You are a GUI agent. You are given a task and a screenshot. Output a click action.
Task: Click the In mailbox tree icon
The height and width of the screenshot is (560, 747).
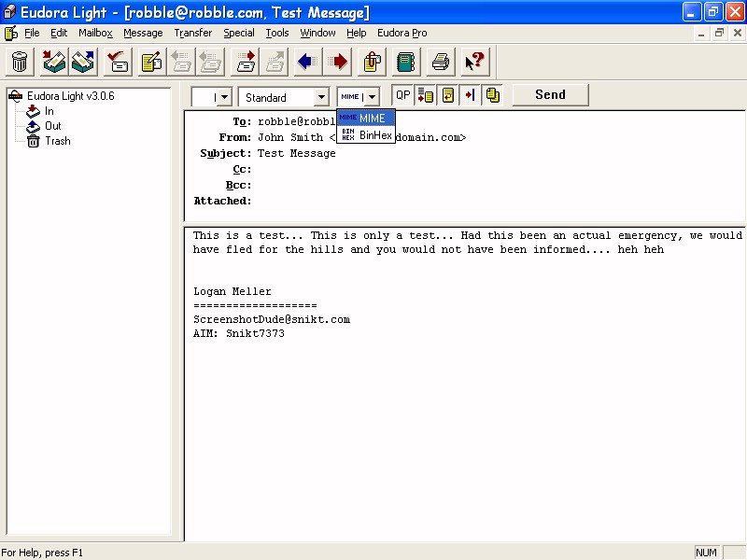[x=33, y=111]
